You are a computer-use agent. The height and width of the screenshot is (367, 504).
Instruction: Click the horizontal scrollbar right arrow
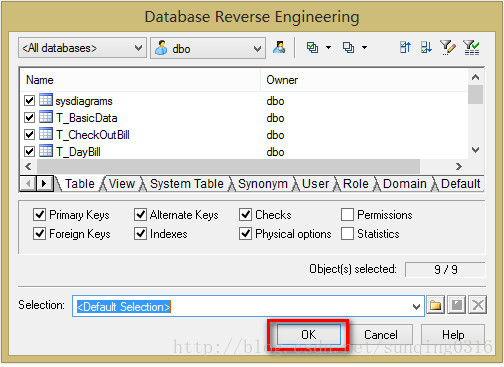(459, 166)
